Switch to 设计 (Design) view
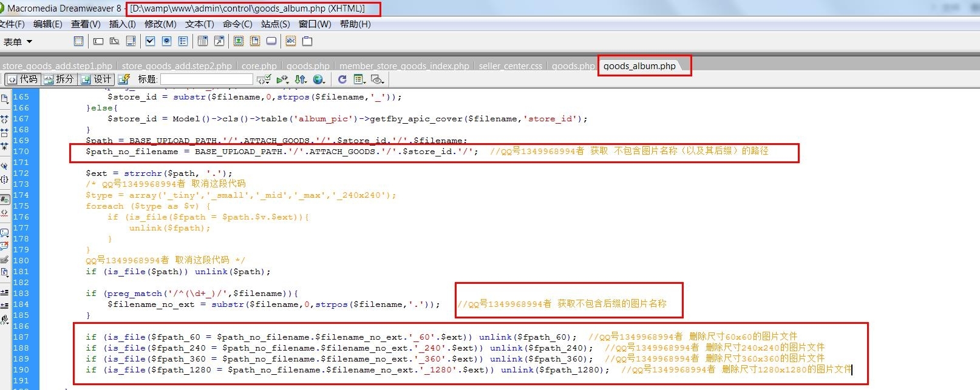980x390 pixels. (96, 79)
